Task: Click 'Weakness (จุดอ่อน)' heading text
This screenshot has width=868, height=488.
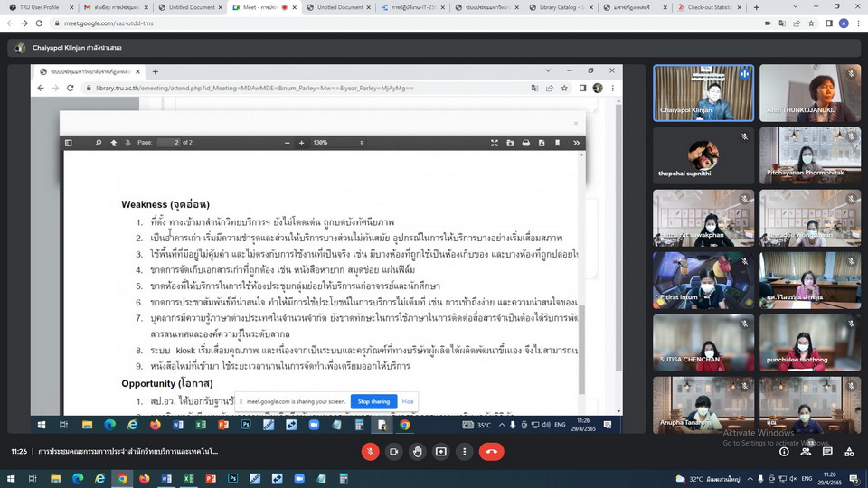Action: (x=165, y=204)
